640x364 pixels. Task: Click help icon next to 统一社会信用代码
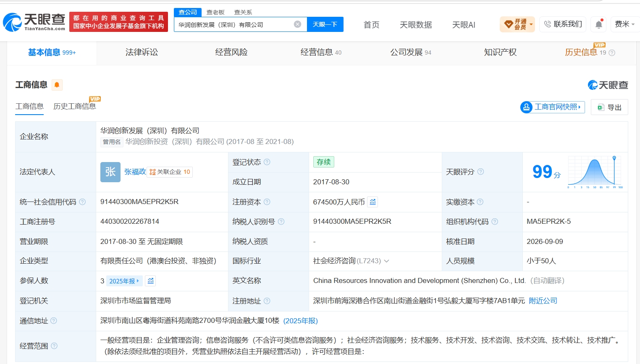pos(82,202)
